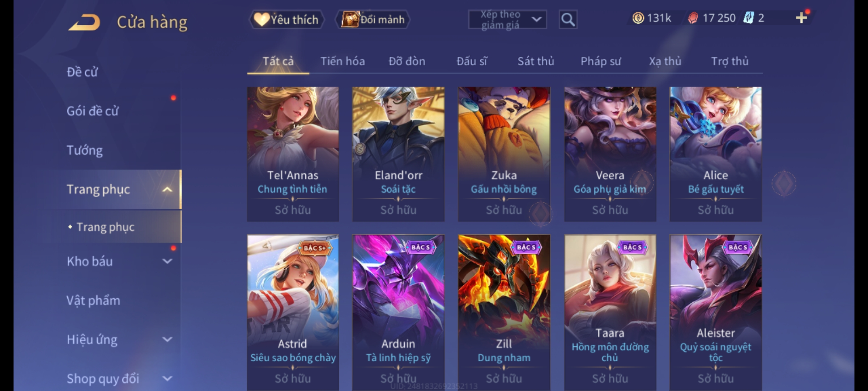Expand the Hiệu ứng sidebar section
868x391 pixels.
[x=167, y=339]
